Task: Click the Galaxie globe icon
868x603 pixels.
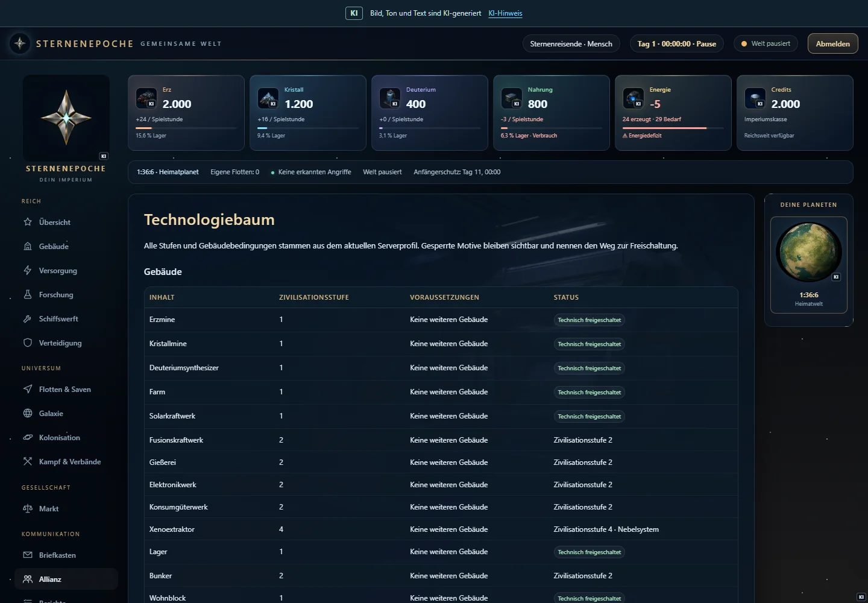Action: pos(28,413)
